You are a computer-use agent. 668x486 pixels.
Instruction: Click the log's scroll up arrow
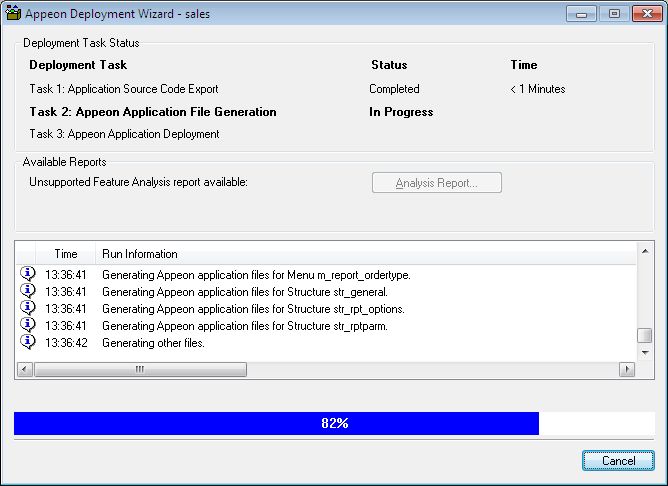tap(645, 251)
